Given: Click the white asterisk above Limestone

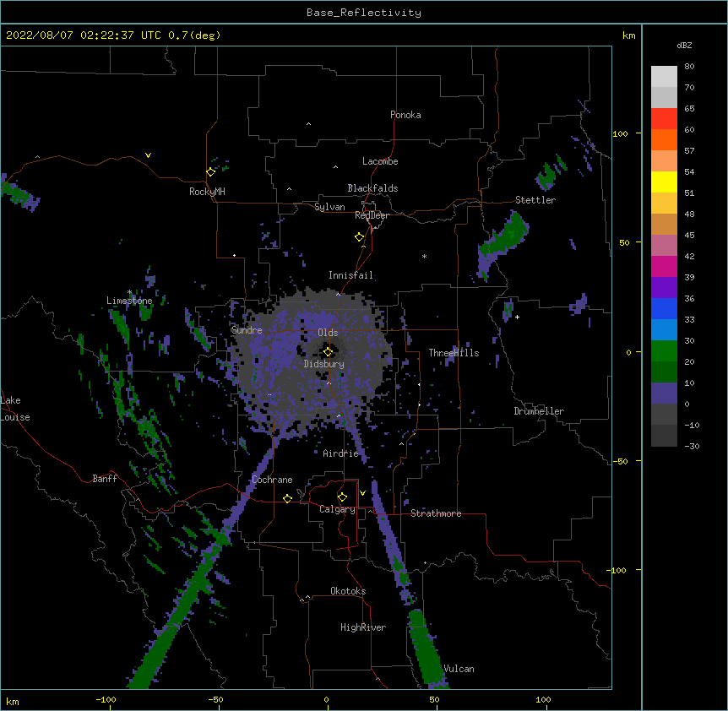Looking at the screenshot, I should (129, 292).
